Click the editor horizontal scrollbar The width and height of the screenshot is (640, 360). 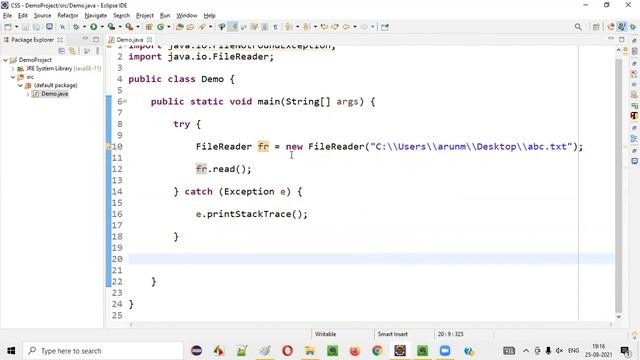click(370, 324)
